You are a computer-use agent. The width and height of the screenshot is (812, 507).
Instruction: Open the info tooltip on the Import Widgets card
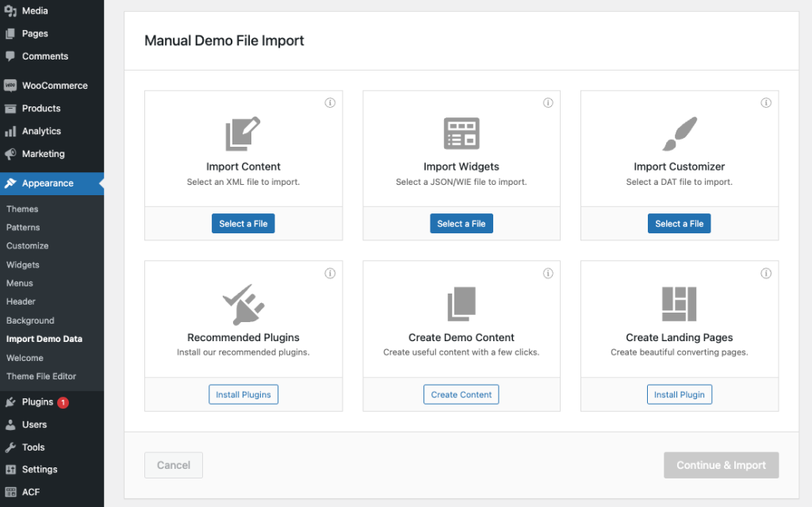click(548, 102)
